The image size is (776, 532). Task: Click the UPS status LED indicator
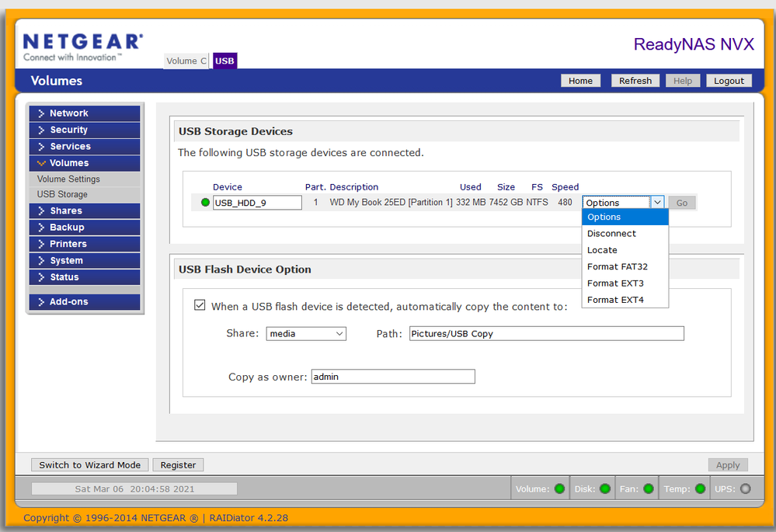click(x=745, y=489)
